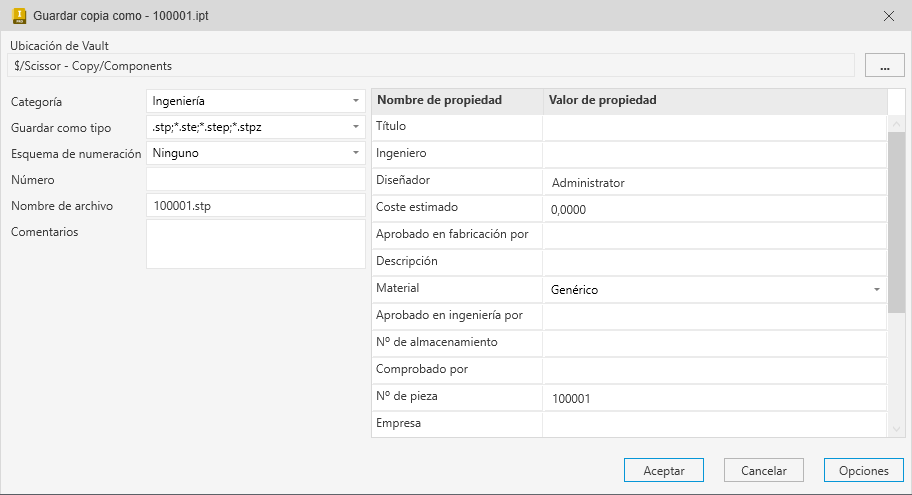Click inside the Comentarios text box
Screen dimensions: 912x495
click(x=255, y=244)
